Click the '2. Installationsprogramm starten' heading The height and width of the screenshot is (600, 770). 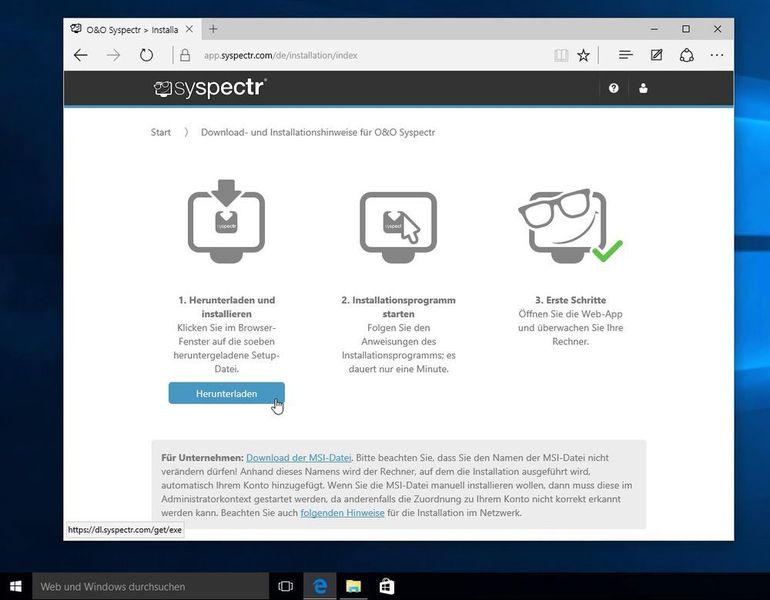pyautogui.click(x=398, y=307)
